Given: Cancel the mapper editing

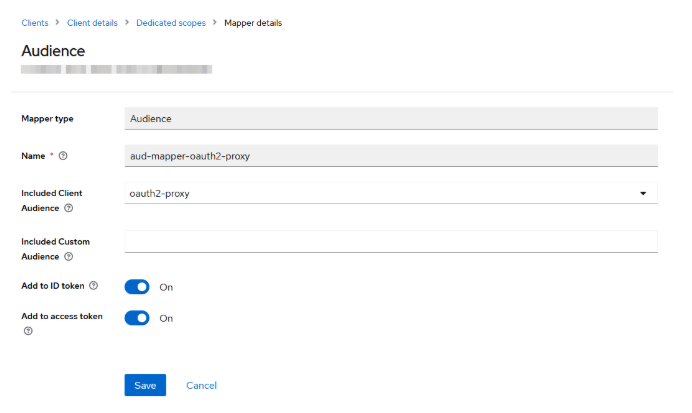Looking at the screenshot, I should coord(201,385).
